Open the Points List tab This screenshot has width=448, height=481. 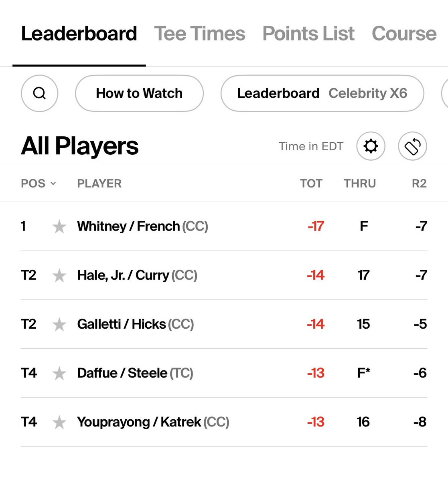(308, 34)
